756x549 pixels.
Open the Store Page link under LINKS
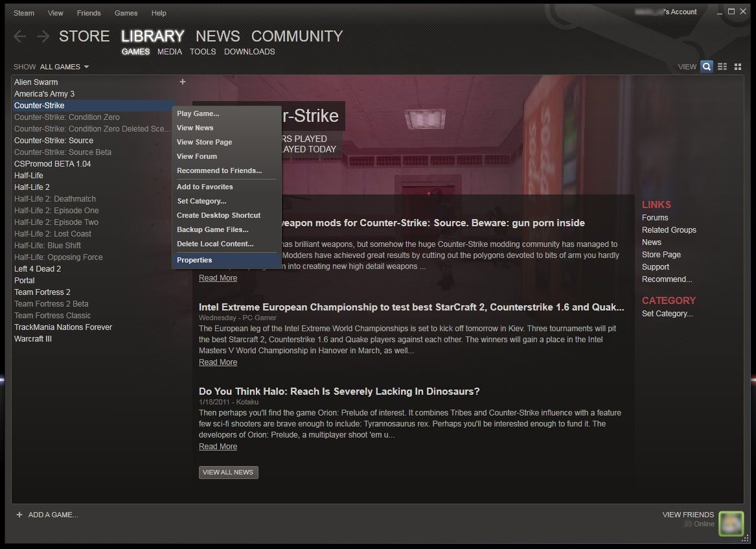[x=661, y=255]
